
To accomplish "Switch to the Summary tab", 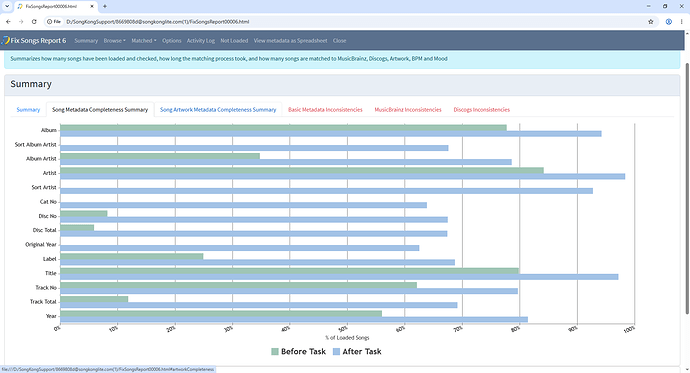I will 28,110.
